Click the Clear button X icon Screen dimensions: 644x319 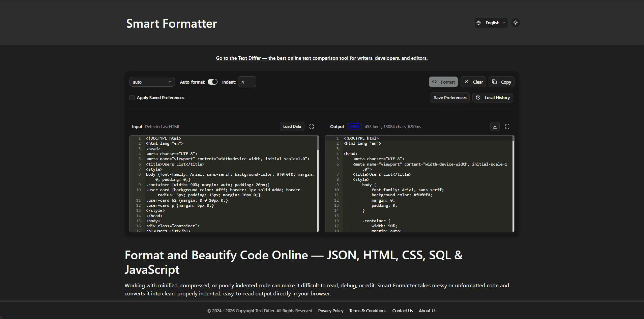(466, 82)
